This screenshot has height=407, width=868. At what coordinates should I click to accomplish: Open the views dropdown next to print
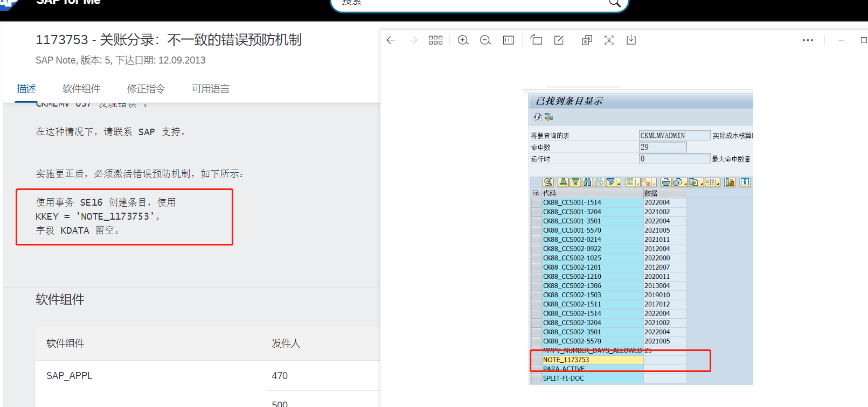(680, 183)
